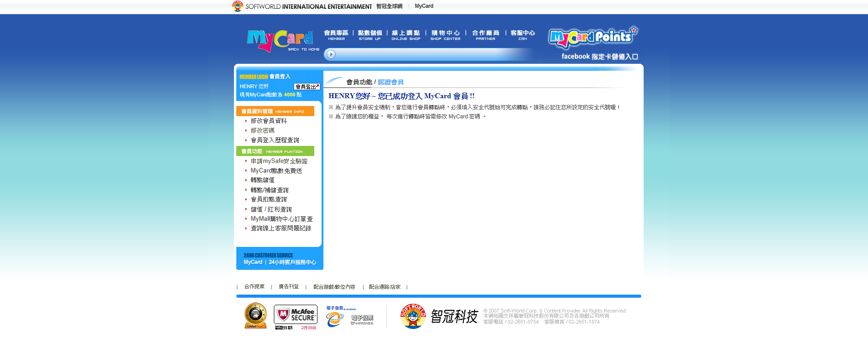Screen dimensions: 868x363
Task: Click the e-invoice 電子發票 logo
Action: click(x=350, y=317)
